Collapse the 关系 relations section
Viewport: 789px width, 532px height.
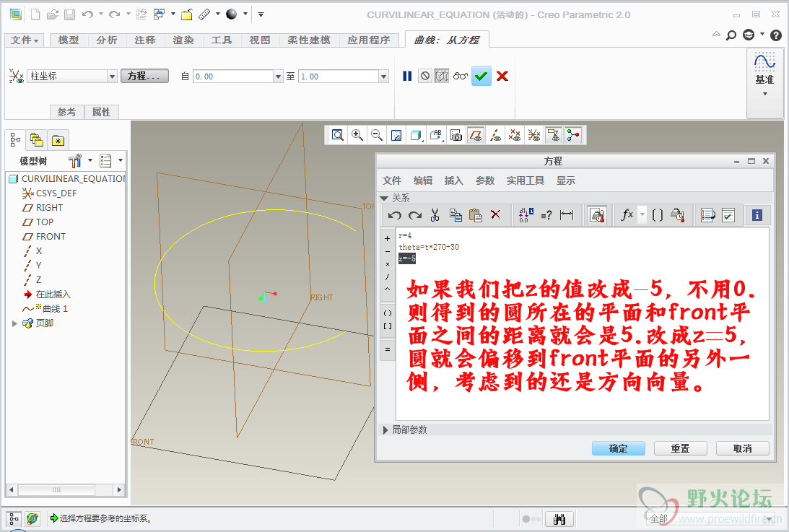pyautogui.click(x=385, y=199)
